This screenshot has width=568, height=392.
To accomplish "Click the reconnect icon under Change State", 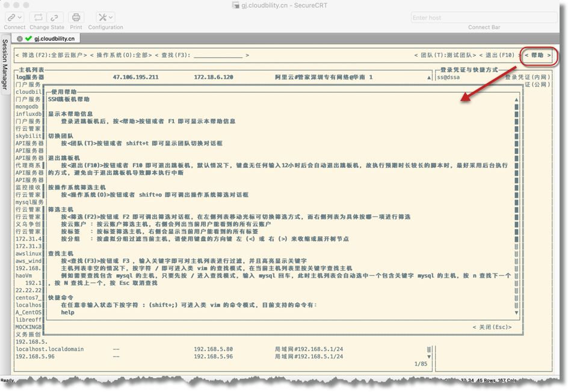I will tap(38, 17).
